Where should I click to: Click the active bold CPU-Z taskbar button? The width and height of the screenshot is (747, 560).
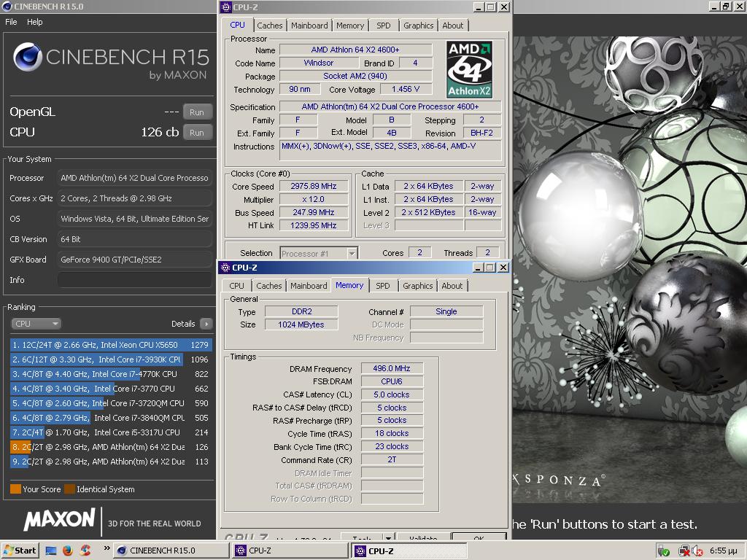(410, 551)
